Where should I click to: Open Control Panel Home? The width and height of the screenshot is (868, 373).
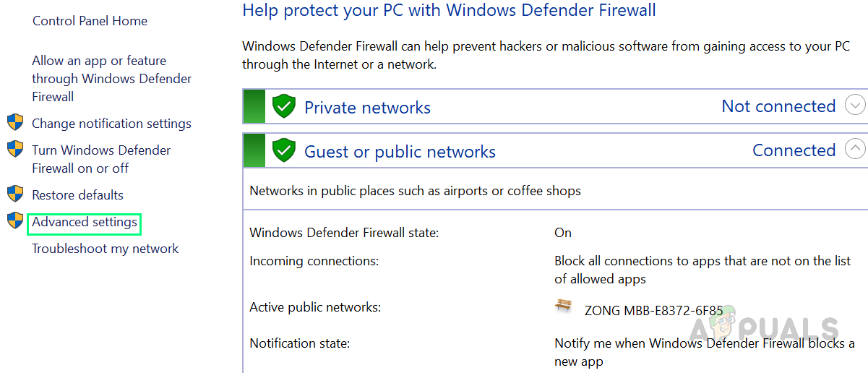[90, 21]
